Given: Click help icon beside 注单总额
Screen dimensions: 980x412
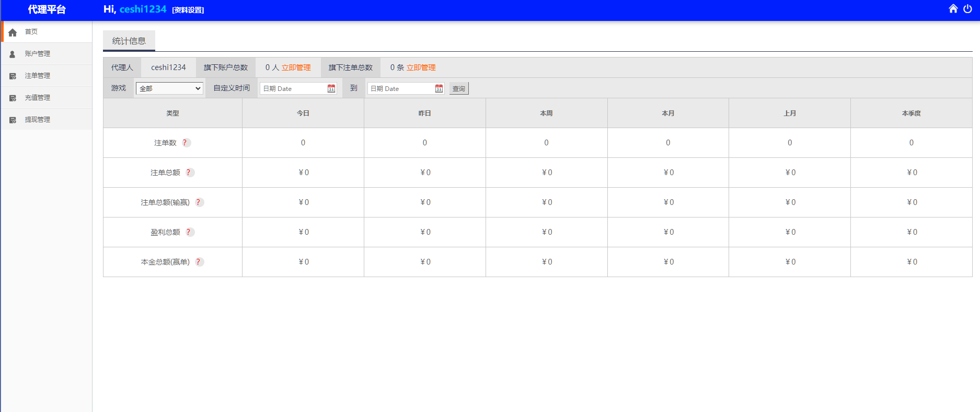Looking at the screenshot, I should [189, 173].
